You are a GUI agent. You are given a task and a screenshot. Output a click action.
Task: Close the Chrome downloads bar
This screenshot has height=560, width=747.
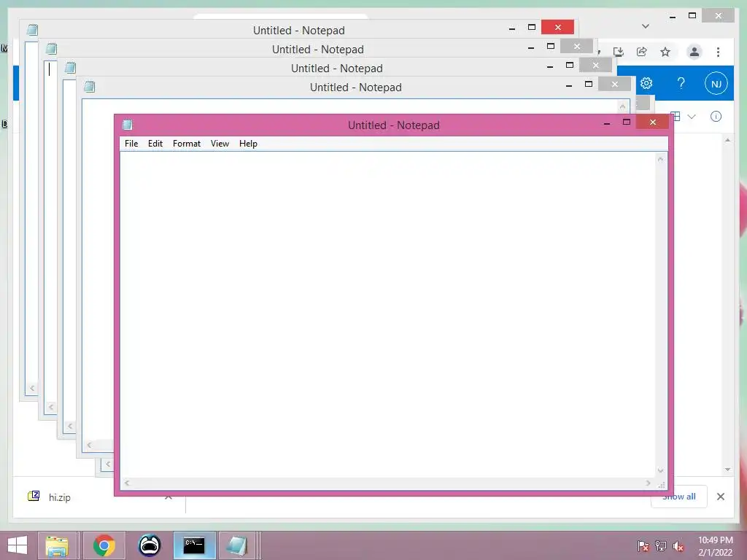pyautogui.click(x=720, y=497)
